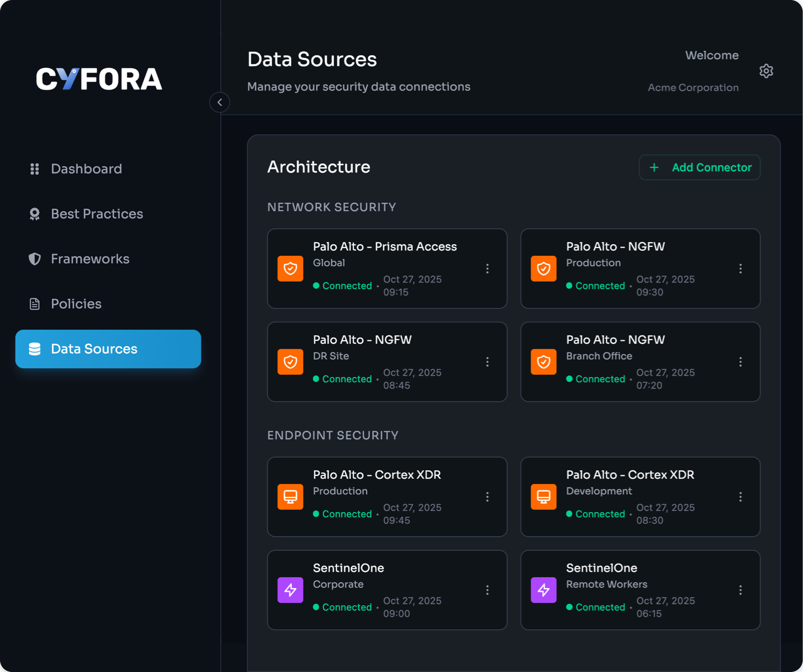
Task: Open the options menu for SentinelOne Remote Workers
Action: pos(741,590)
